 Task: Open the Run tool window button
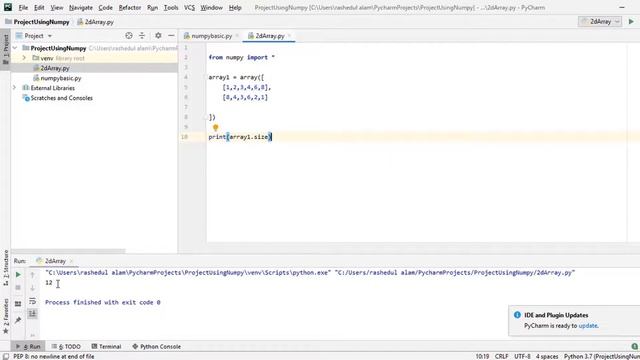[x=29, y=347]
